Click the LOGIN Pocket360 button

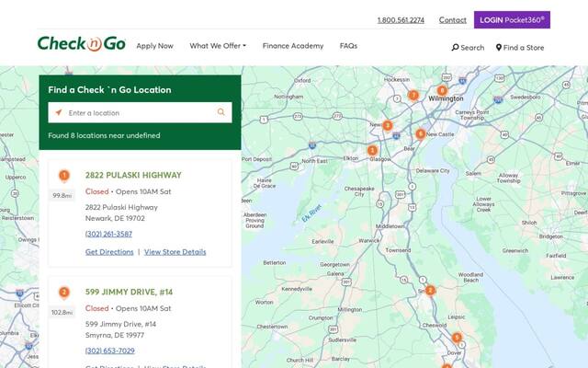512,19
